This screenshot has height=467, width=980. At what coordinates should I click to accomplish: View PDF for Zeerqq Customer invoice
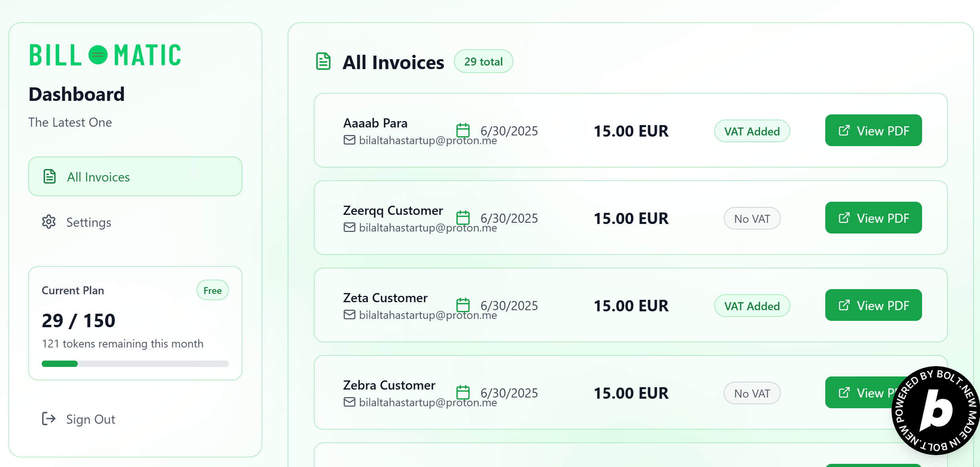point(873,218)
